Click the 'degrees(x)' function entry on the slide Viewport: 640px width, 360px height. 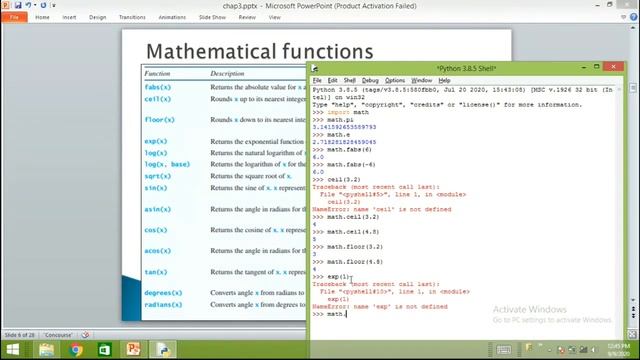tap(163, 293)
